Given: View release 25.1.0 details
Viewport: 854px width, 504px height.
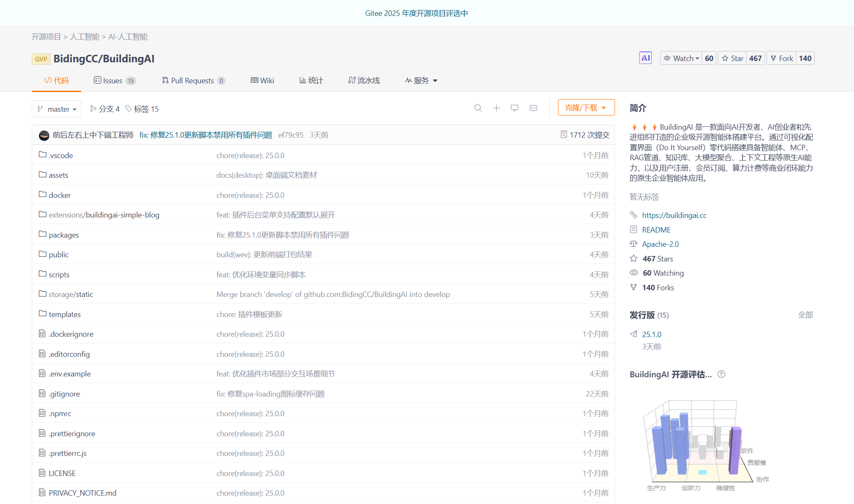Looking at the screenshot, I should point(651,334).
